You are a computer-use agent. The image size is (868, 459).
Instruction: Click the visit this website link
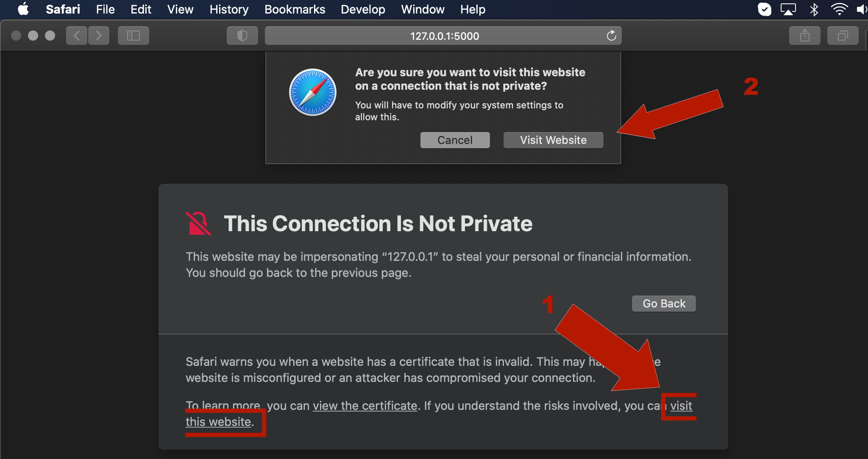coord(219,422)
